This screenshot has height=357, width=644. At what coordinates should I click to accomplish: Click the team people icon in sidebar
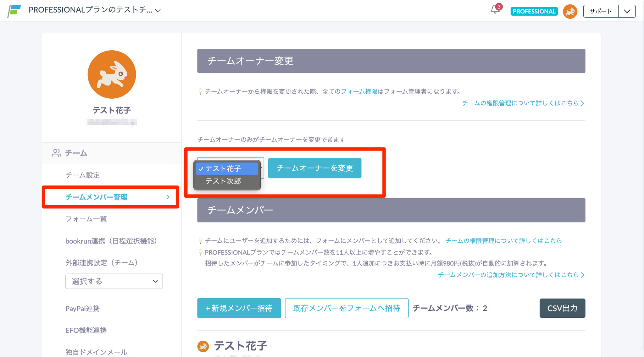tap(56, 153)
